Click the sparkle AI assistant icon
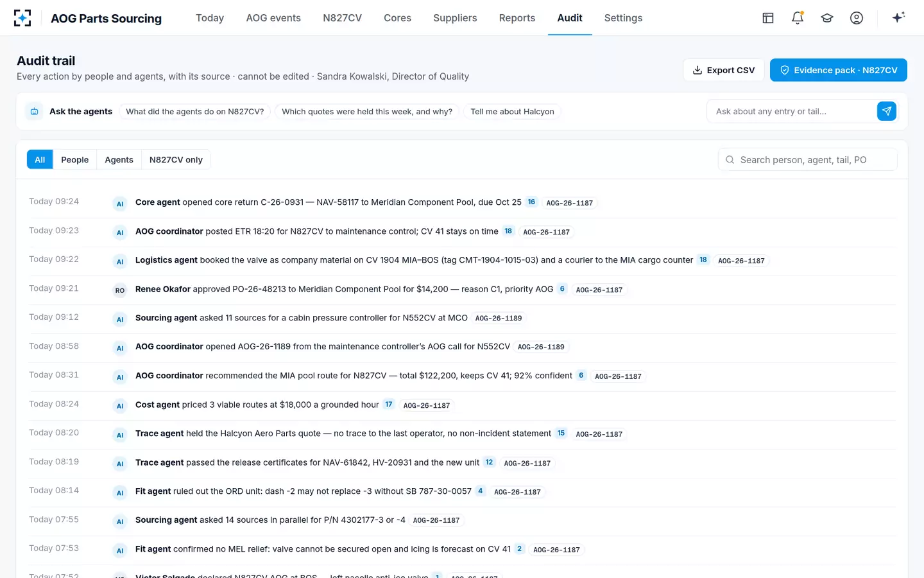Viewport: 924px width, 578px height. [898, 17]
